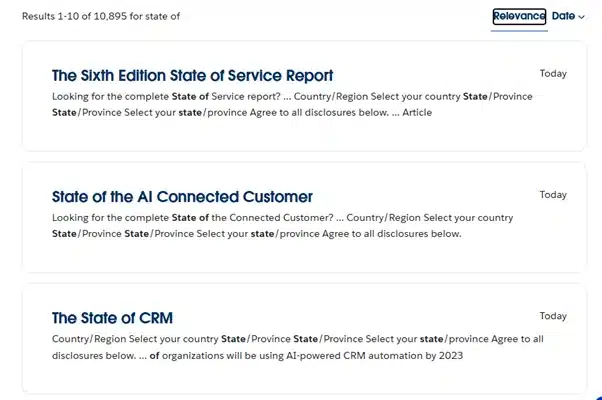Screen dimensions: 602x400
Task: Click the AI Connected Customer description snippet
Action: [x=282, y=225]
